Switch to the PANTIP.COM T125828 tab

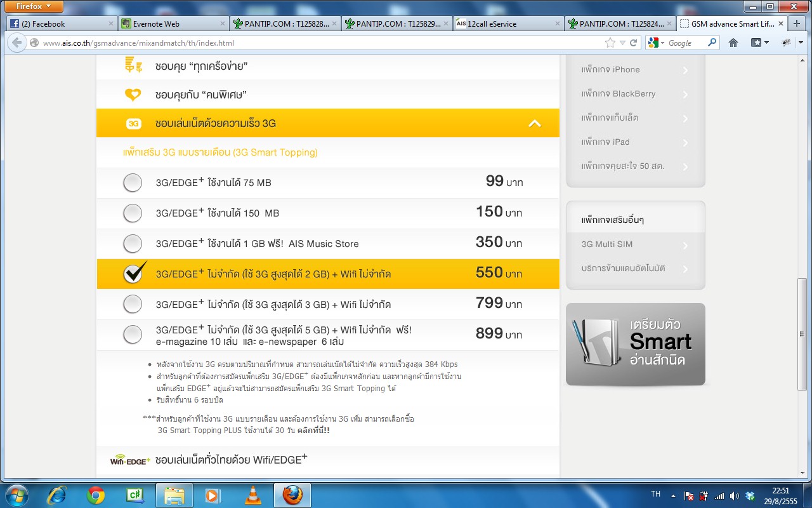click(x=285, y=24)
